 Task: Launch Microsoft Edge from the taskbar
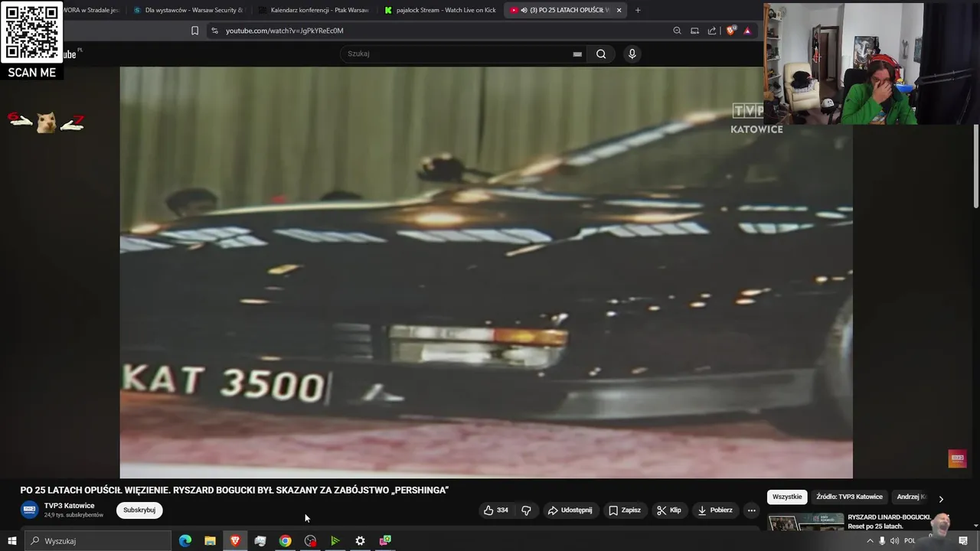pos(185,540)
